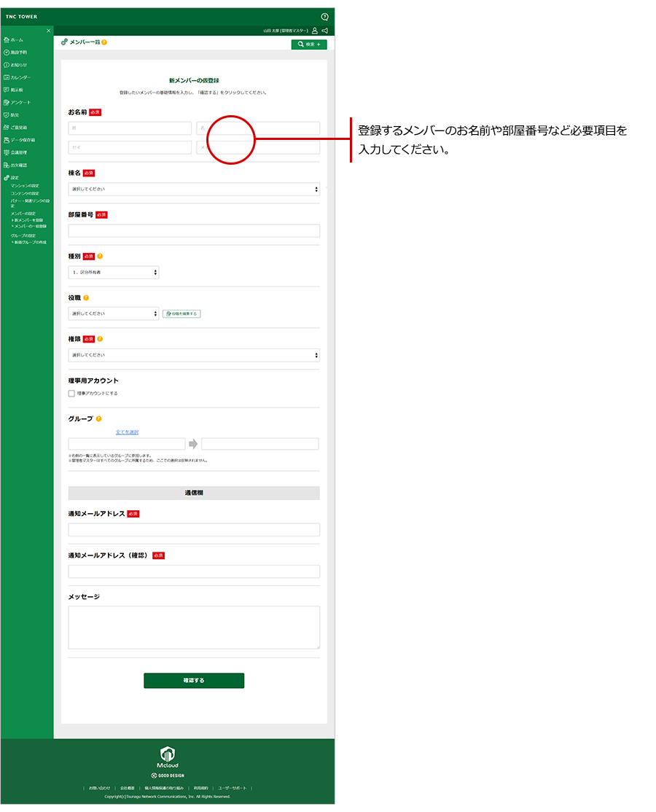Viewport: 656px width, 812px height.
Task: Open the 役職 dropdown
Action: click(x=114, y=313)
